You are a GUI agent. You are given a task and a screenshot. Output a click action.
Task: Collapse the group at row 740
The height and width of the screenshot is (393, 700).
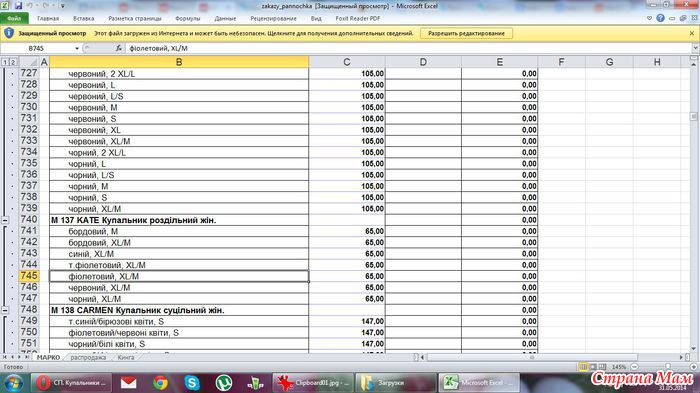pyautogui.click(x=5, y=220)
